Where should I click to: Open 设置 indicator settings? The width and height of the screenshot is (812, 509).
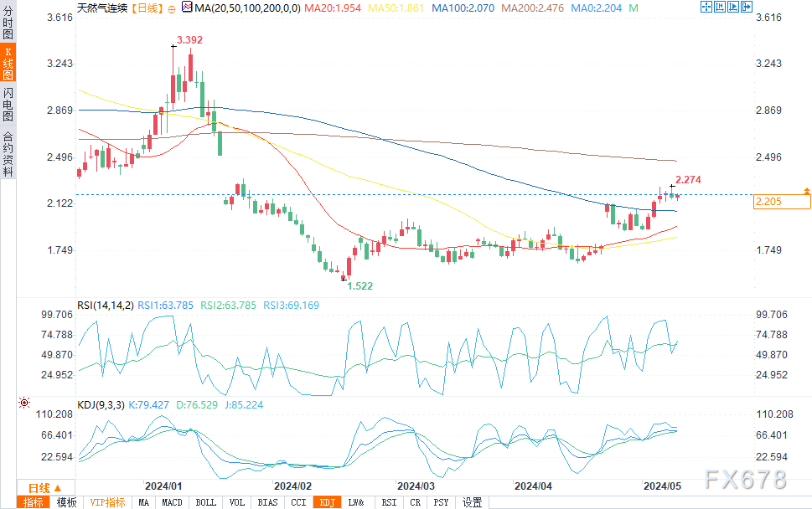pyautogui.click(x=473, y=502)
